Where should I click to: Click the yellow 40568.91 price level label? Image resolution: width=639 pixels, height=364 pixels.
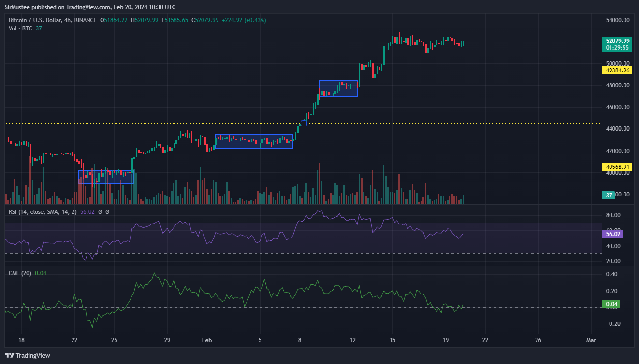[x=616, y=167]
